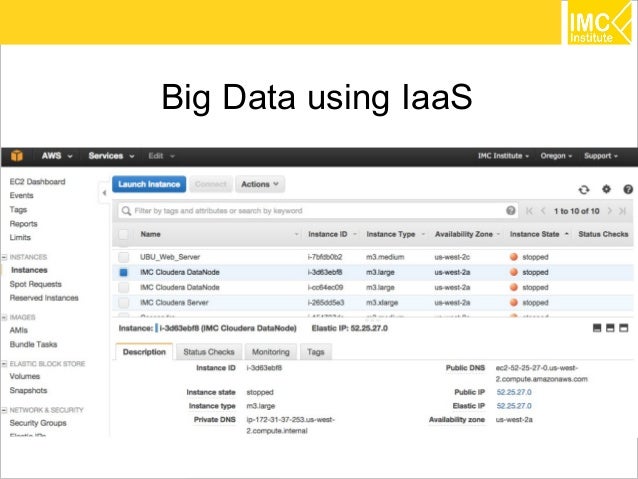Click the Launch Instance button

click(x=149, y=184)
